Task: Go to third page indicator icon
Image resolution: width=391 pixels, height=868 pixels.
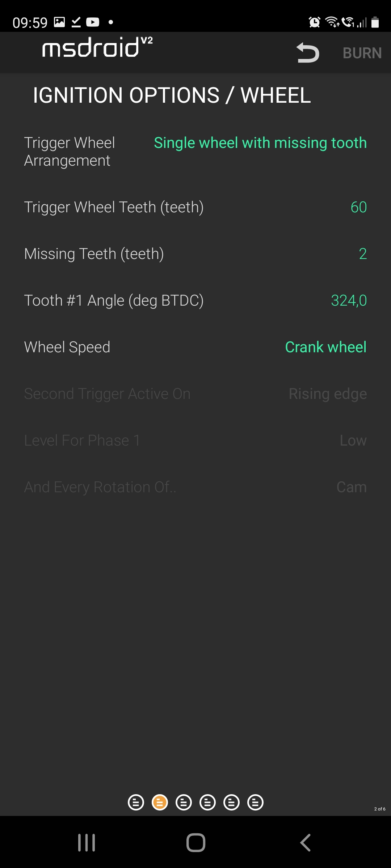Action: [x=184, y=803]
